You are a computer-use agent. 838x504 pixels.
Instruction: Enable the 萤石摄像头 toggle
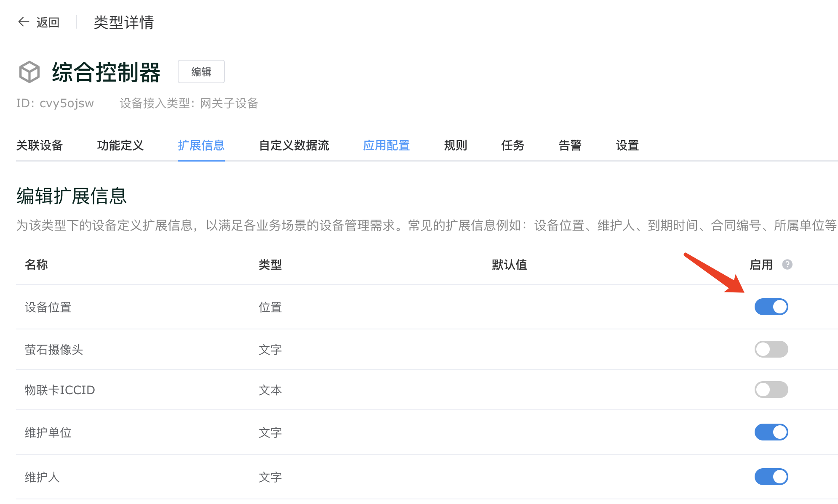[x=771, y=349]
